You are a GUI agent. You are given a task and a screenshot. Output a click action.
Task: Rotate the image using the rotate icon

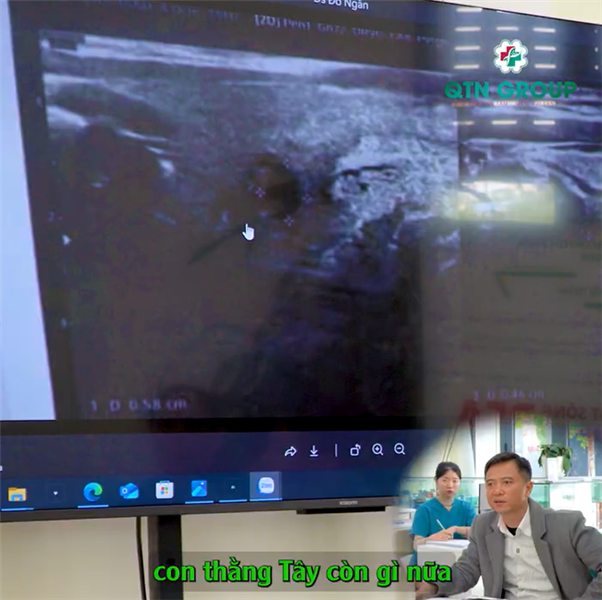coord(355,450)
